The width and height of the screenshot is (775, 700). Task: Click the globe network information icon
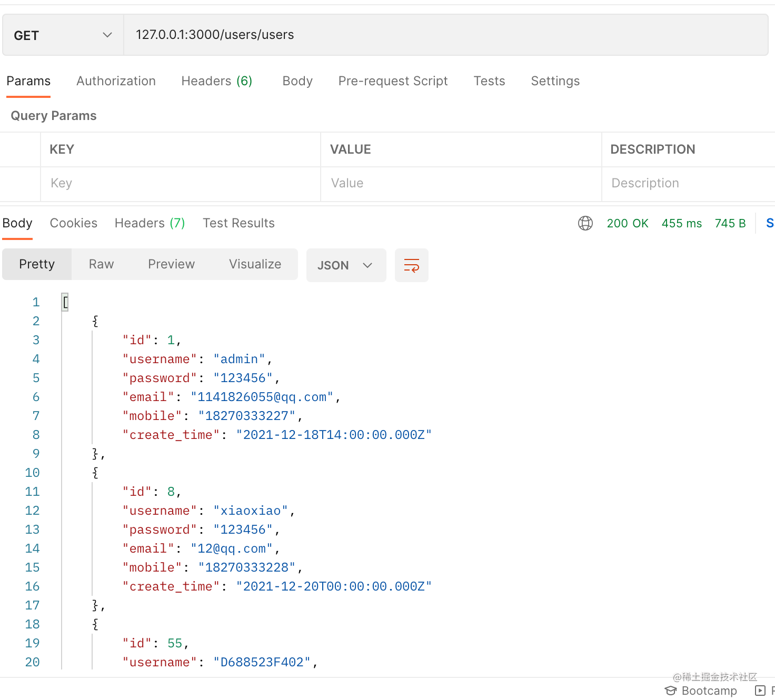click(585, 223)
